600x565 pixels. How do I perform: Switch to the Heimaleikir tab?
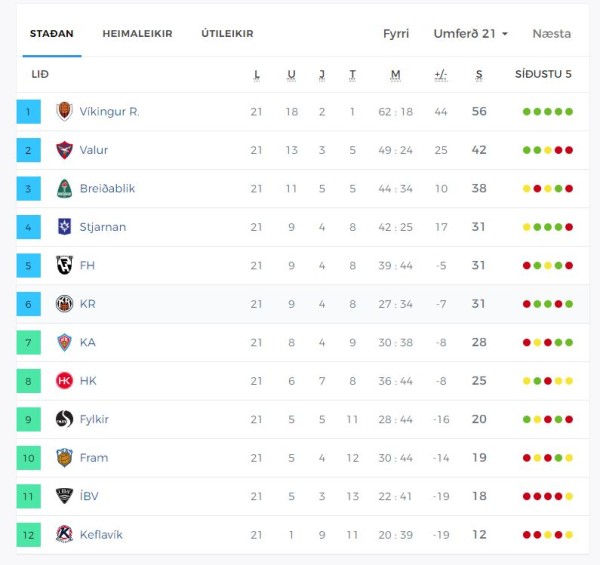pyautogui.click(x=137, y=34)
